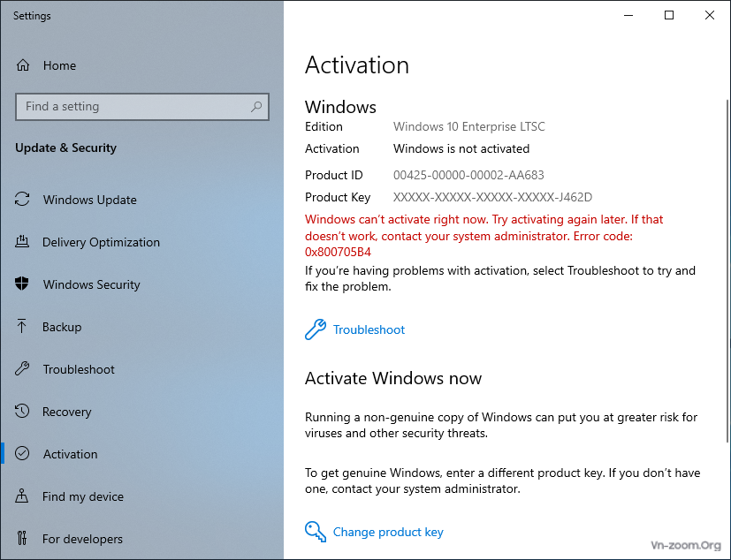
Task: Click the Activate Windows now heading
Action: [x=393, y=378]
